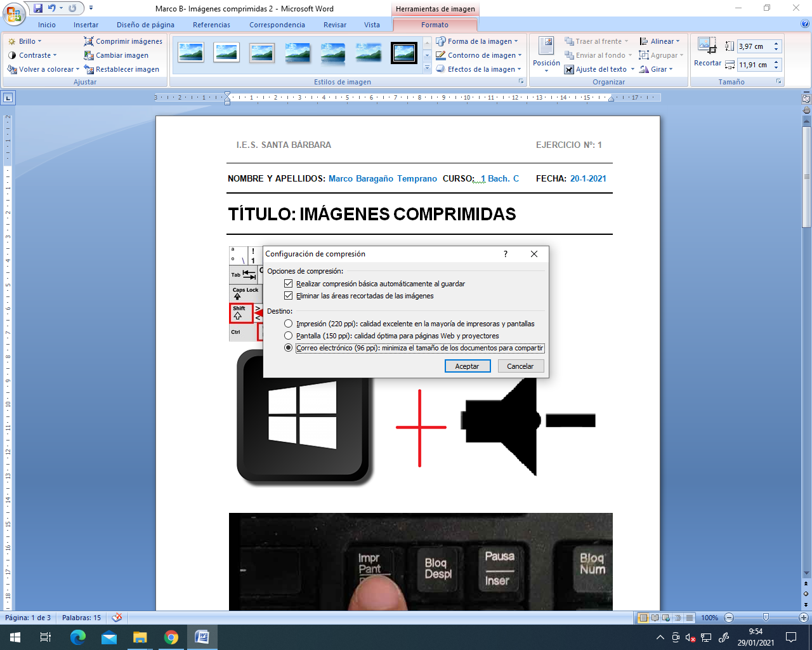Expand the picture styles gallery
The height and width of the screenshot is (650, 812).
[x=427, y=67]
